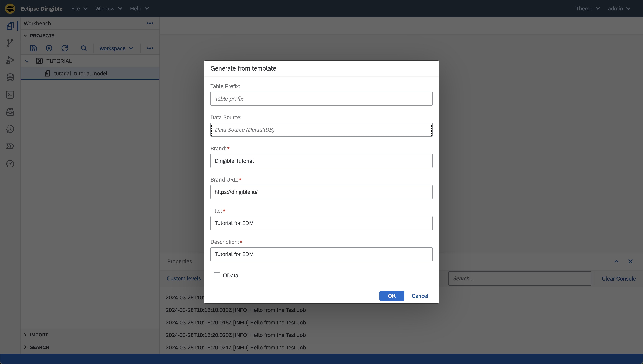Collapse the bottom panel with up chevron

click(617, 261)
